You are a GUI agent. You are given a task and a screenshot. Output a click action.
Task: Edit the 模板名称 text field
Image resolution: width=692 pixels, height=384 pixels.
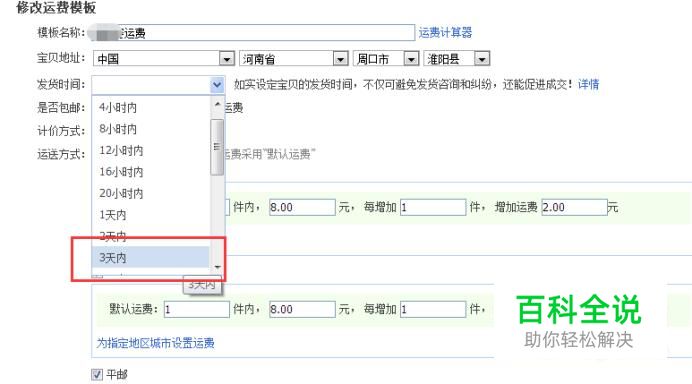pyautogui.click(x=253, y=33)
